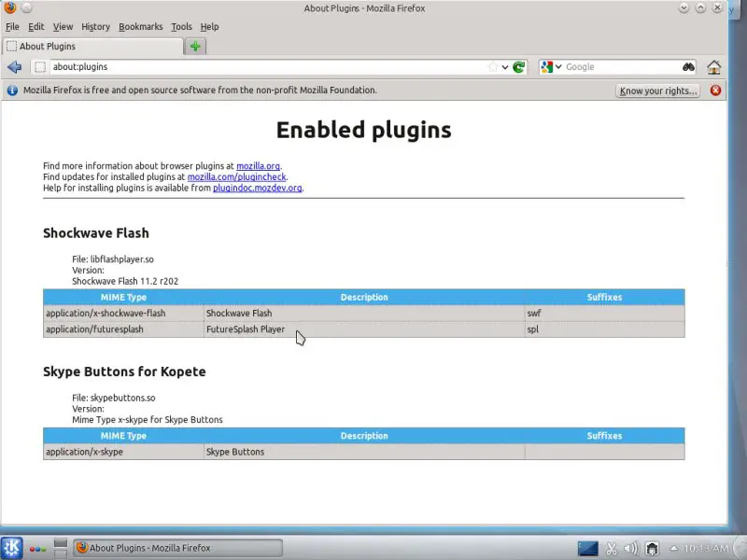Minimize the Firefox window
This screenshot has width=747, height=560.
(684, 7)
